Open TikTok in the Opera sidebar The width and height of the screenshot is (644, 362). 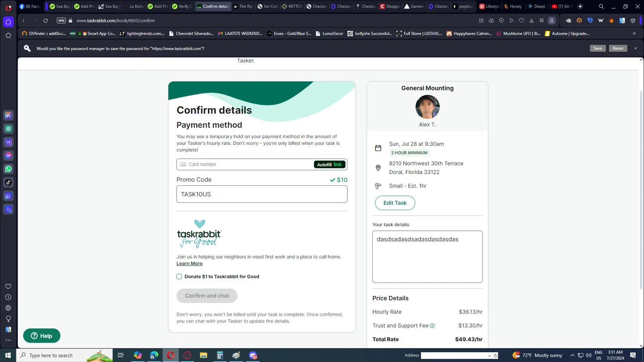point(8,182)
